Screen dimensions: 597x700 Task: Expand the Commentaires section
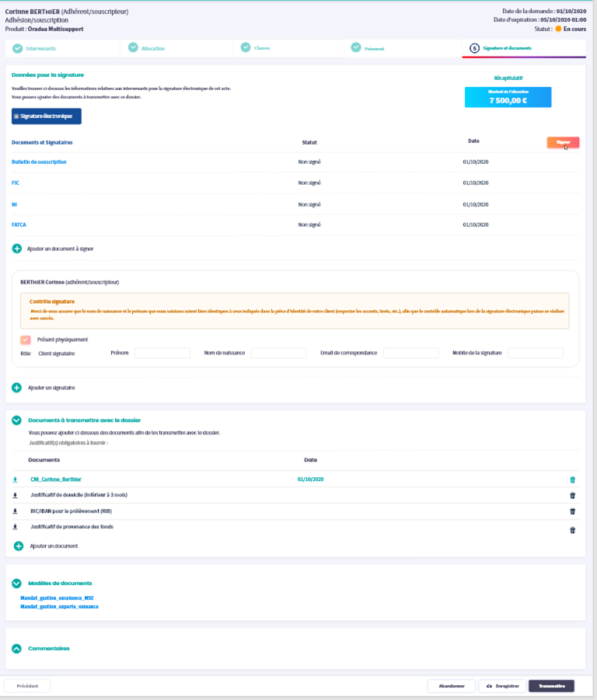16,648
